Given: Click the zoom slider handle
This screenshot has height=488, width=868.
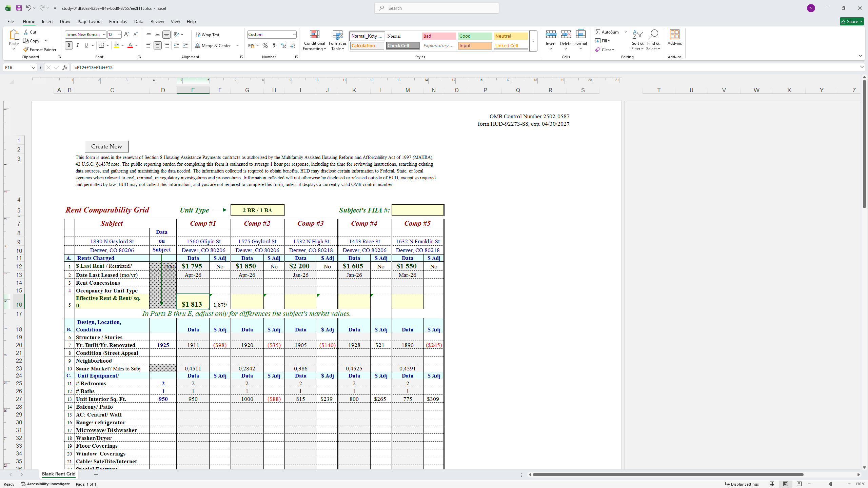Looking at the screenshot, I should point(831,484).
